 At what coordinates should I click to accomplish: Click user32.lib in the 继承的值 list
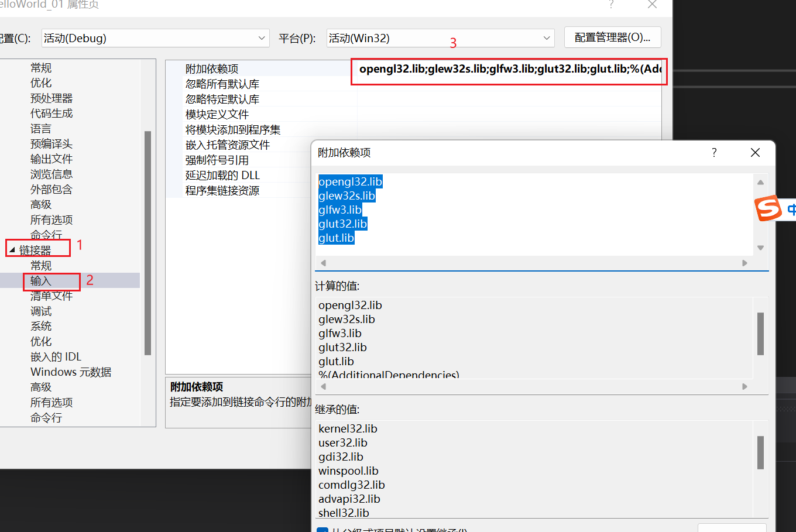click(x=343, y=443)
